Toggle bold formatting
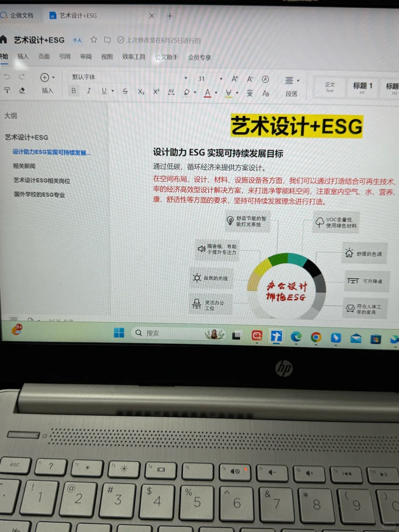Viewport: 399px width, 532px height. (x=74, y=91)
